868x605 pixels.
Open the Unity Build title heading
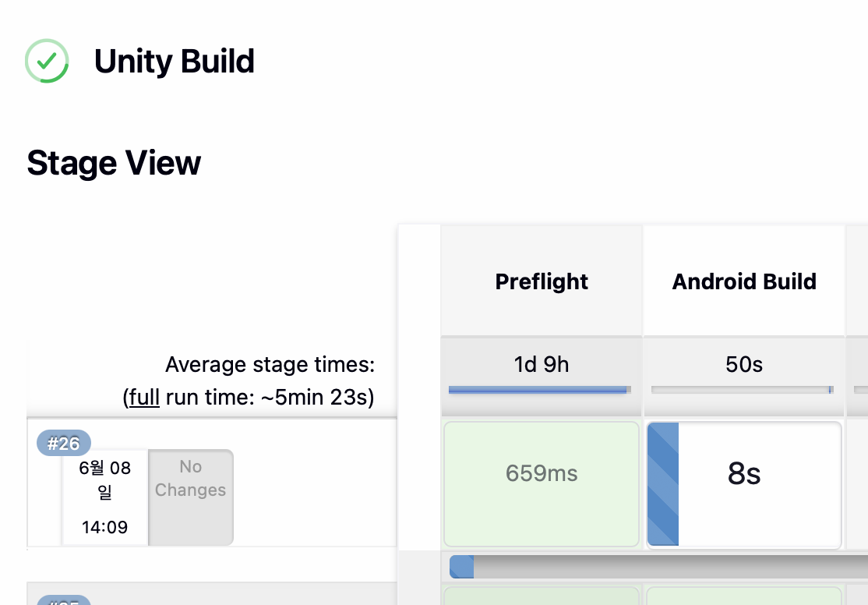(x=175, y=62)
